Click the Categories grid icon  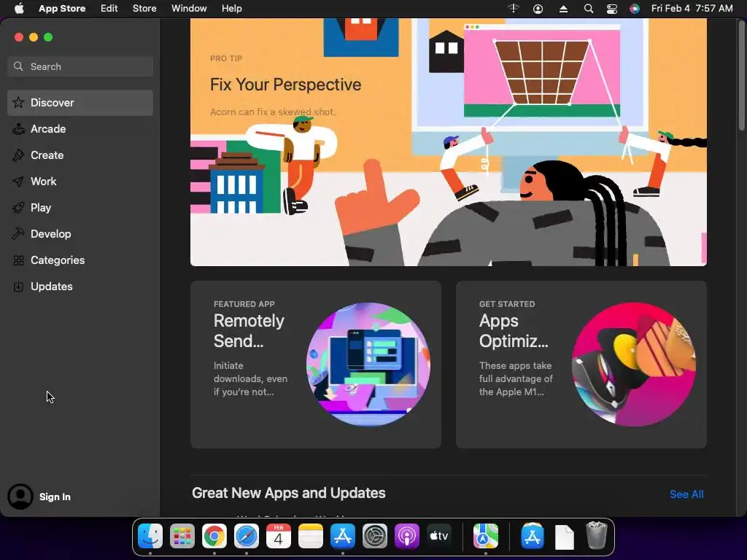click(18, 260)
